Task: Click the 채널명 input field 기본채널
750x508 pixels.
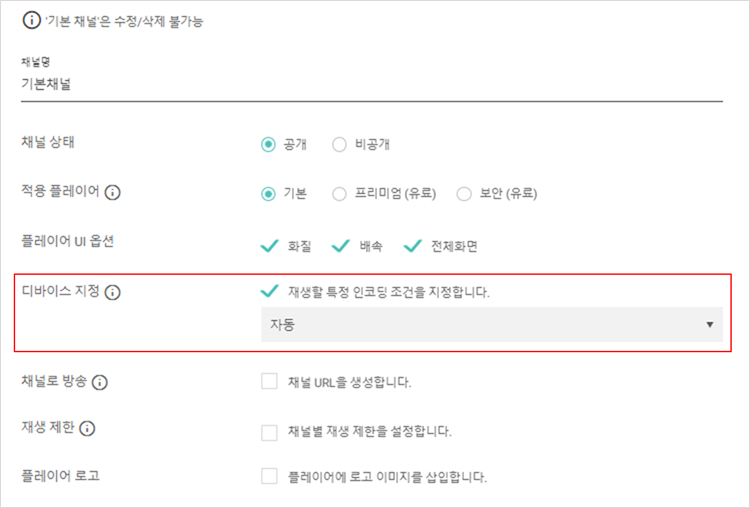Action: (372, 85)
